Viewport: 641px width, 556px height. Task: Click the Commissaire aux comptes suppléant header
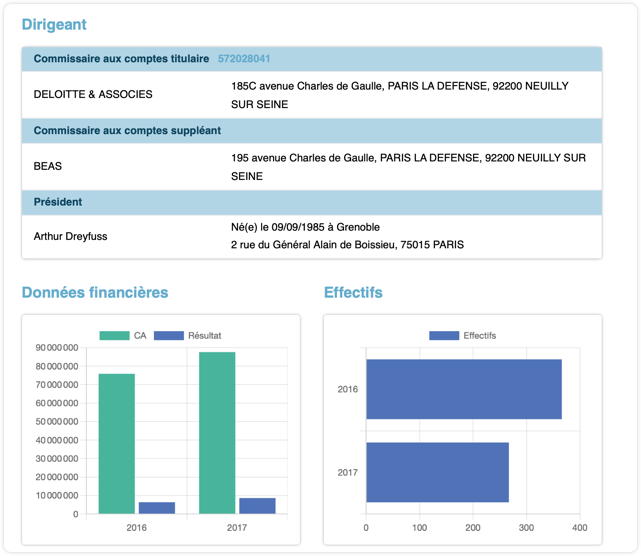point(127,131)
